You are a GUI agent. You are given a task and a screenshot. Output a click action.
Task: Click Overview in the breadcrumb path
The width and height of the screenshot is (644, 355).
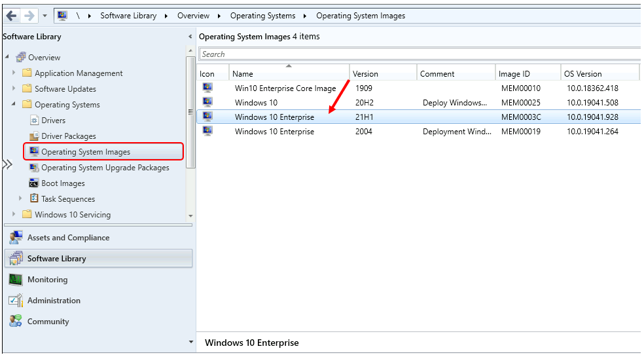point(193,16)
